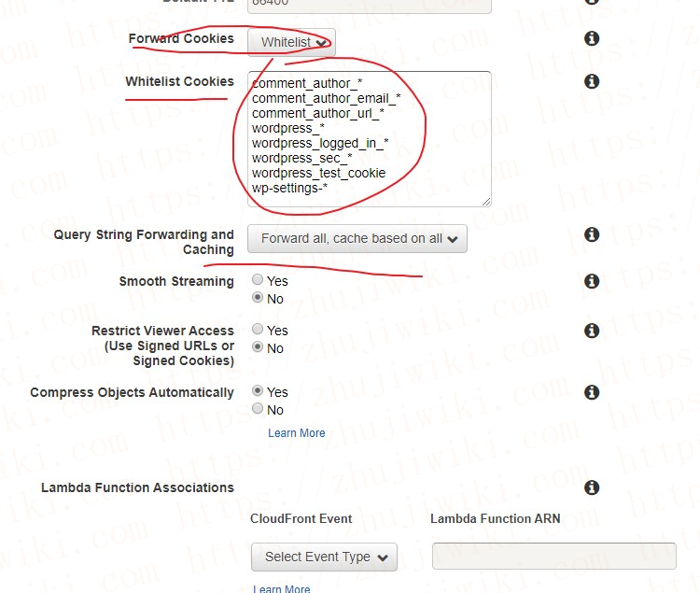Expand Query String Forwarding and Caching dropdown
This screenshot has width=700, height=593.
tap(357, 238)
